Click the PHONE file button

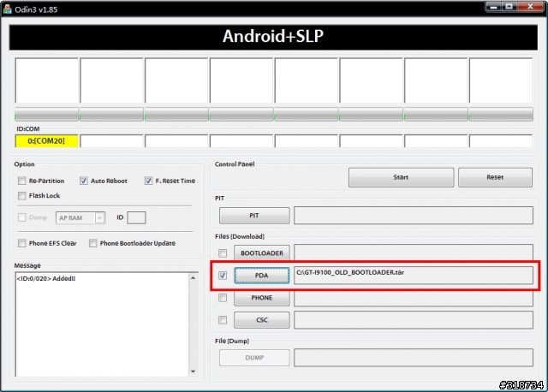point(262,298)
